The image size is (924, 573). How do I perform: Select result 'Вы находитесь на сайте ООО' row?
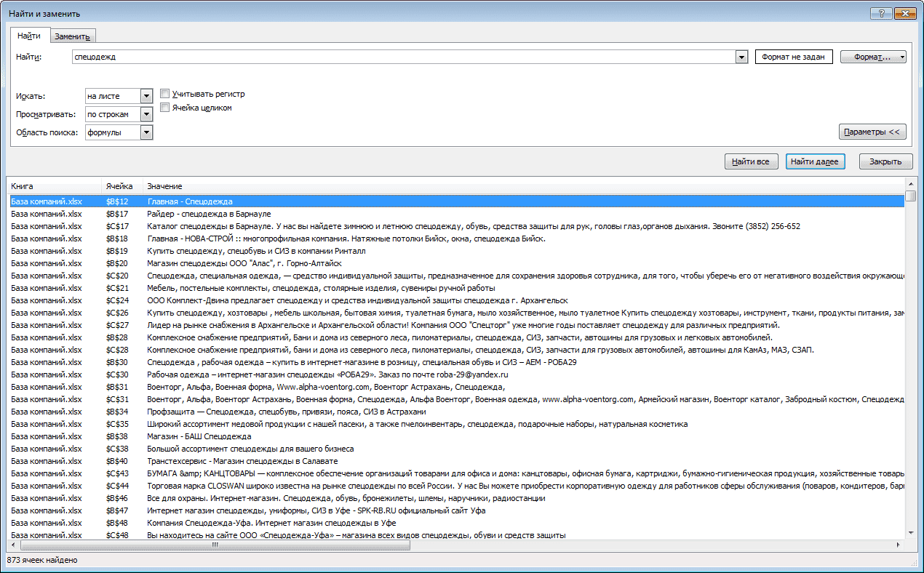456,535
